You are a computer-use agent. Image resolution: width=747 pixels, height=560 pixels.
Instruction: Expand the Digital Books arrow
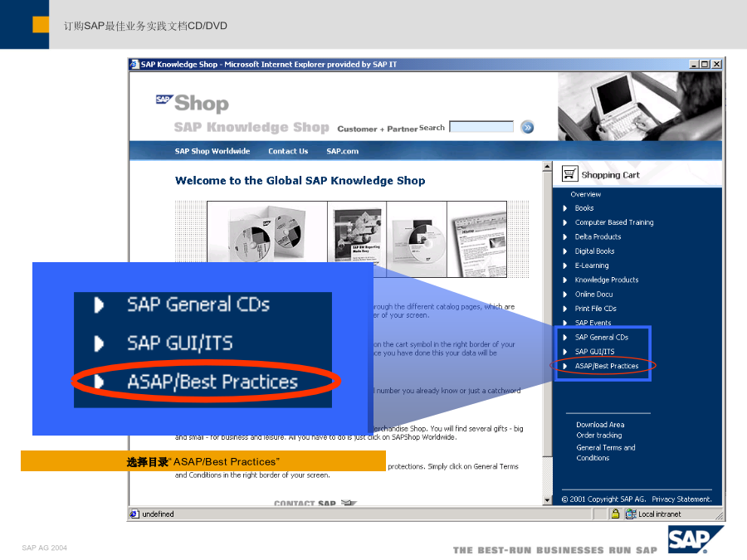(565, 251)
